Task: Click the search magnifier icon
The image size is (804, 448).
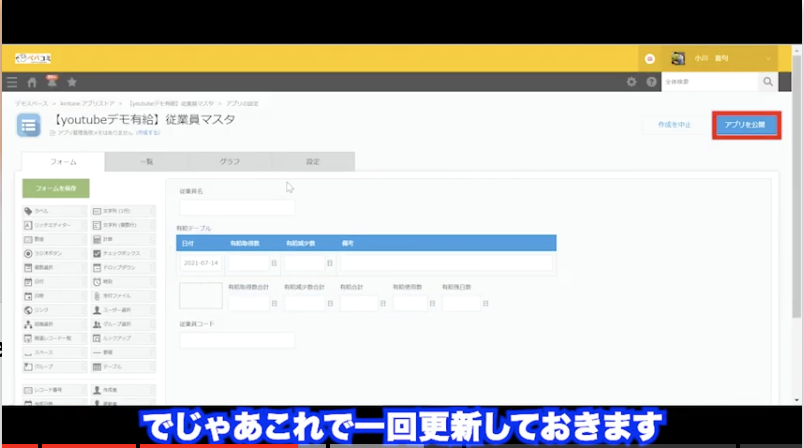Action: tap(769, 82)
